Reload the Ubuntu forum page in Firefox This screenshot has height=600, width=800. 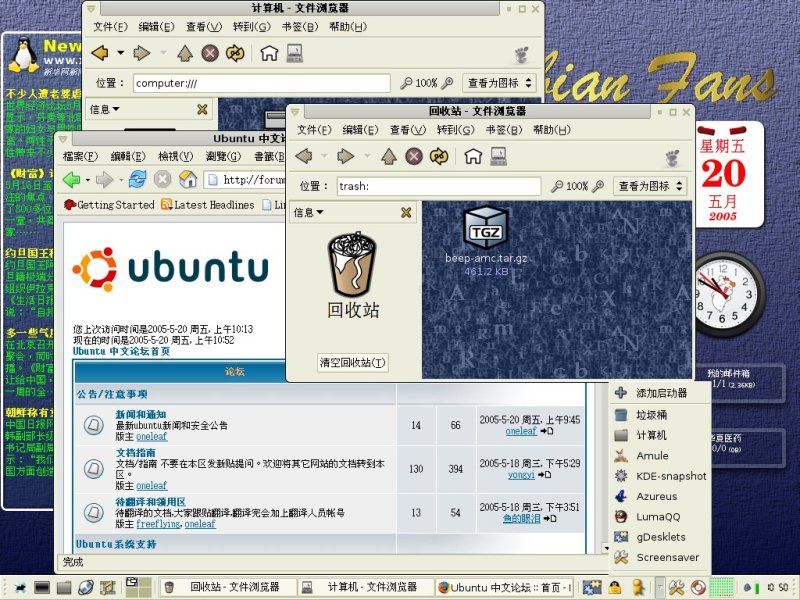(x=137, y=179)
